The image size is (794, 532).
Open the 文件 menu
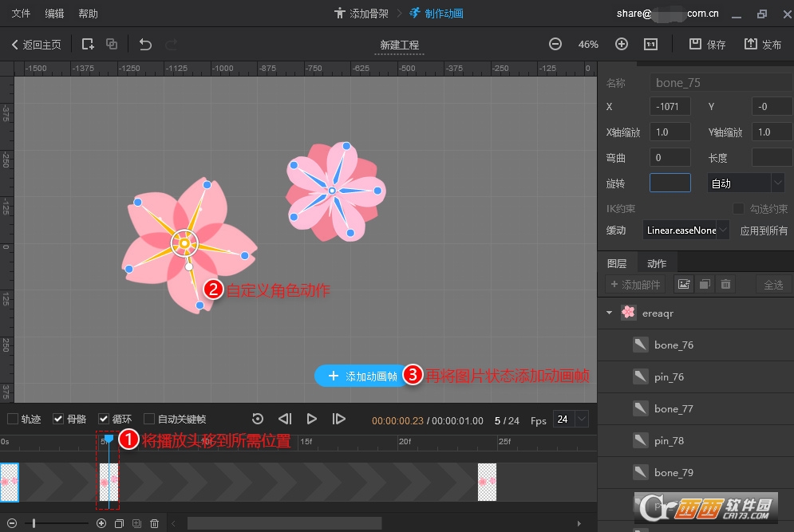coord(21,14)
